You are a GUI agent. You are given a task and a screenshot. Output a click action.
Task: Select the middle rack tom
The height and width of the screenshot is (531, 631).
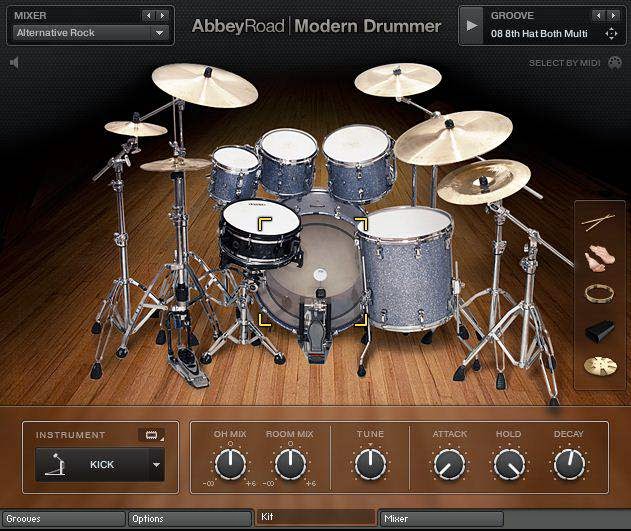[287, 161]
